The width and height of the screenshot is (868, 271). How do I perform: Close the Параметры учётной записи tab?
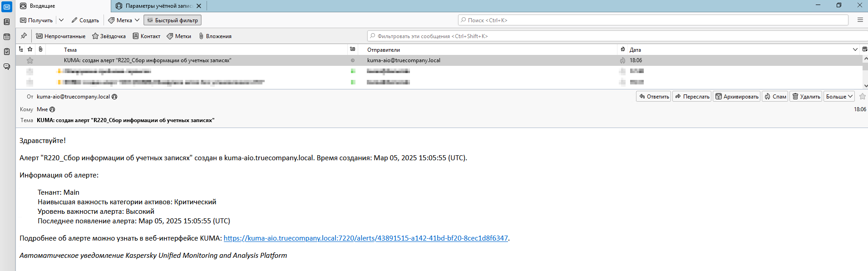(199, 6)
